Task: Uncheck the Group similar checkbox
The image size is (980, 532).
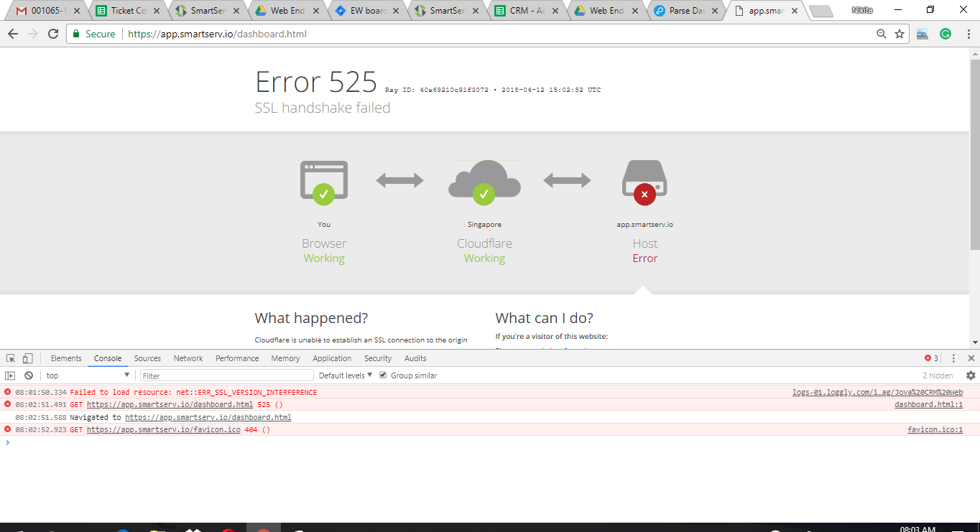Action: click(x=383, y=375)
